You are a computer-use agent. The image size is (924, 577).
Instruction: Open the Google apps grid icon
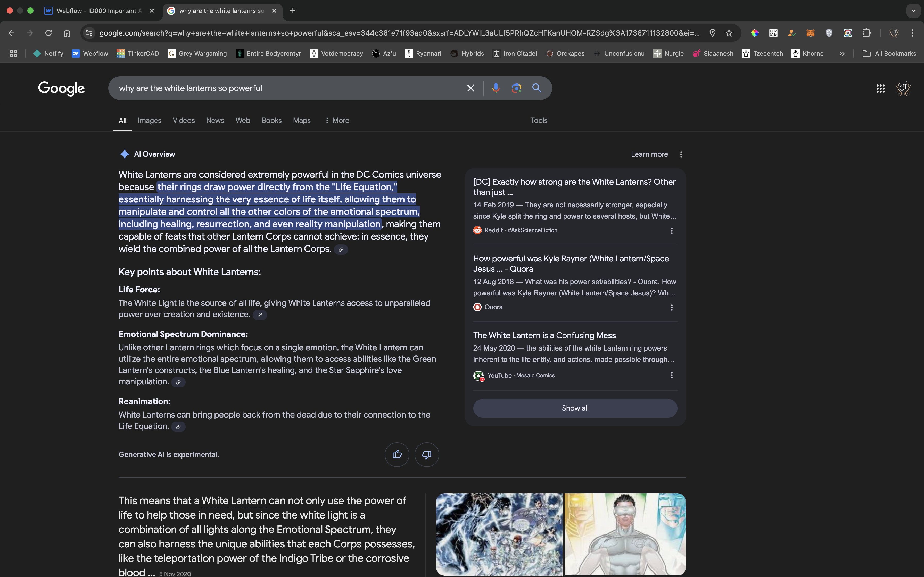[x=880, y=89]
